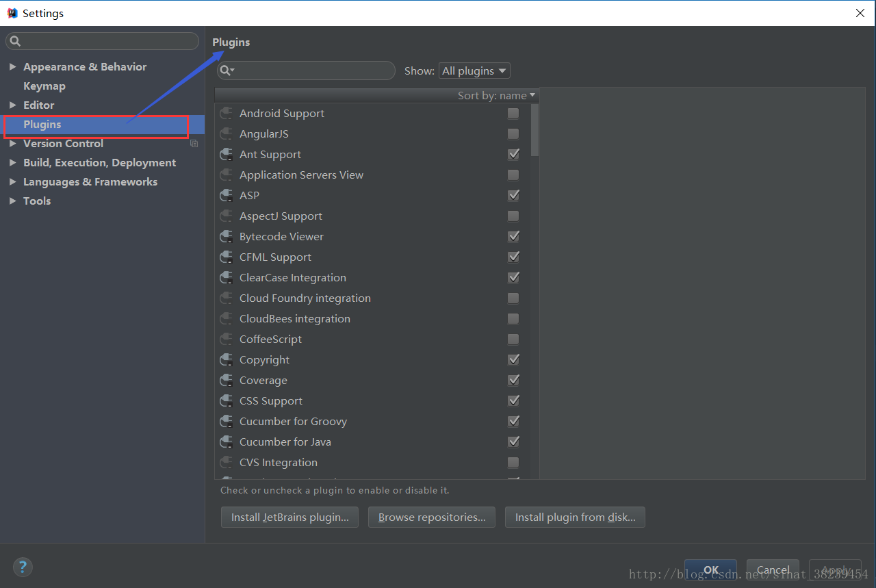Click the IntelliJ logo in title bar
Viewport: 876px width, 588px height.
[x=12, y=13]
